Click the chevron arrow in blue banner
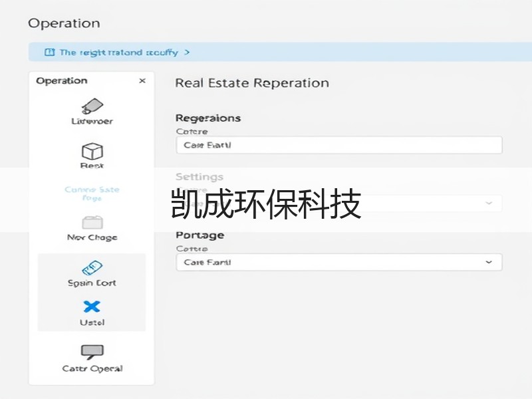This screenshot has height=399, width=532. [x=187, y=53]
